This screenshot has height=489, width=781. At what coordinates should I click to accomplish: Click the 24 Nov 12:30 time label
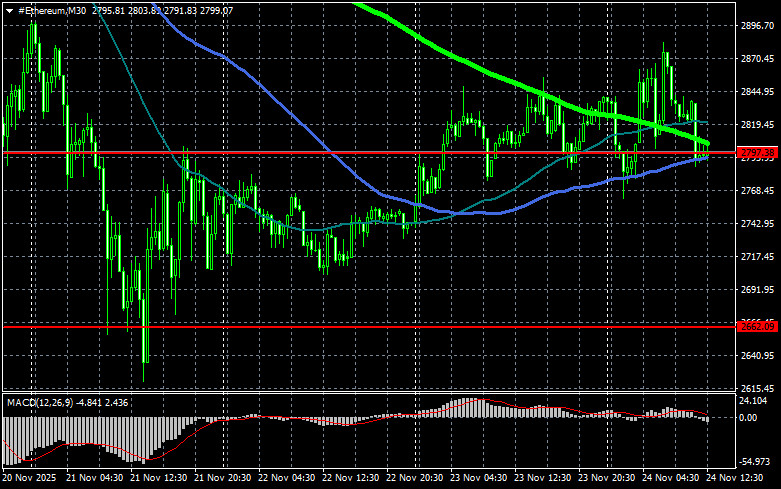coord(735,478)
